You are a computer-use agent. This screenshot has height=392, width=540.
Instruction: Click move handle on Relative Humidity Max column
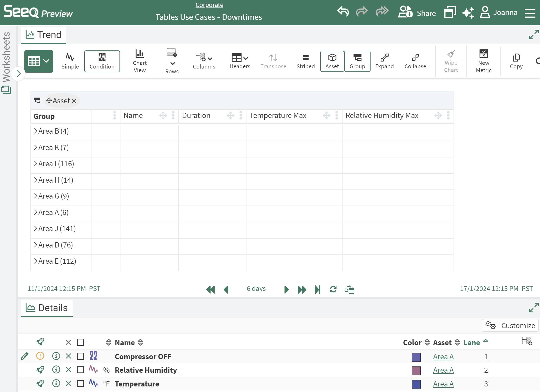(x=438, y=116)
